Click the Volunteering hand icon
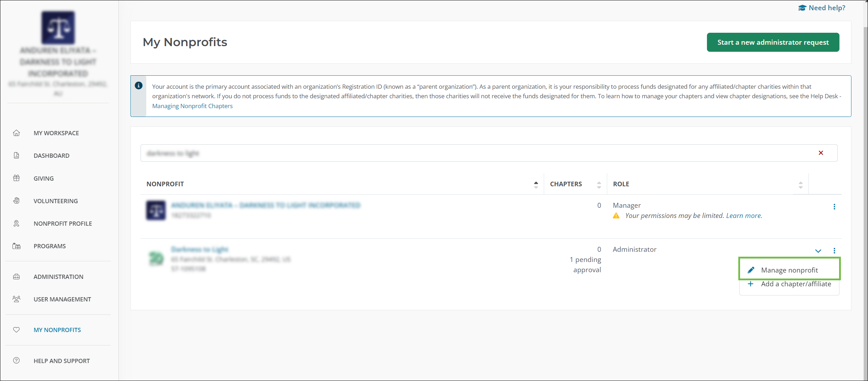Viewport: 868px width, 381px height. [x=17, y=201]
